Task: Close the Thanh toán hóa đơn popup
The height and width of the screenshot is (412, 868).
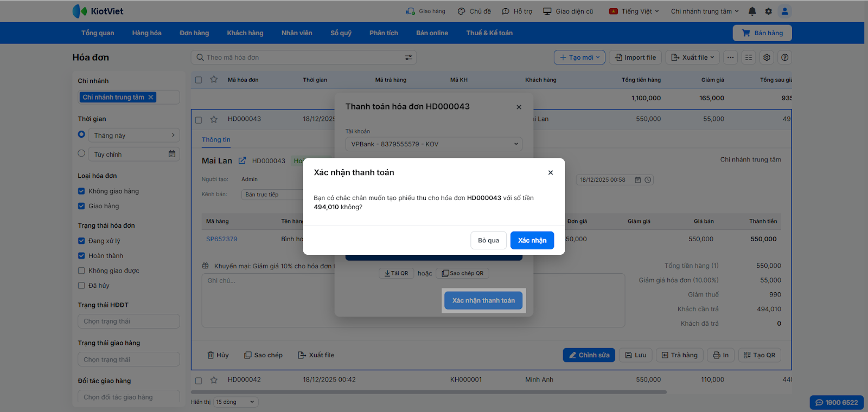Action: point(519,107)
